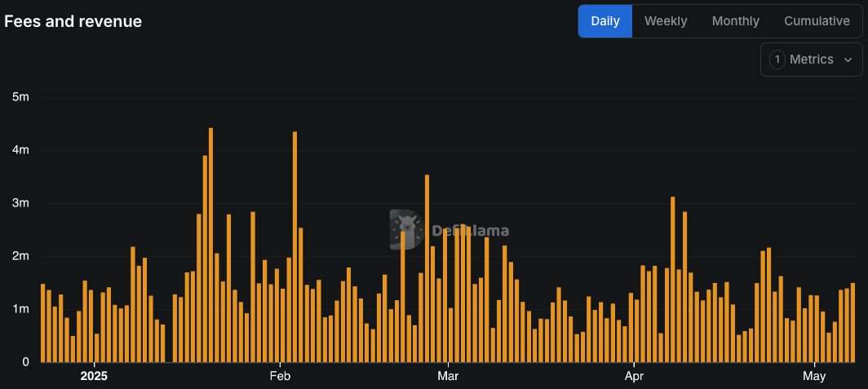Click the May x-axis label

(814, 376)
